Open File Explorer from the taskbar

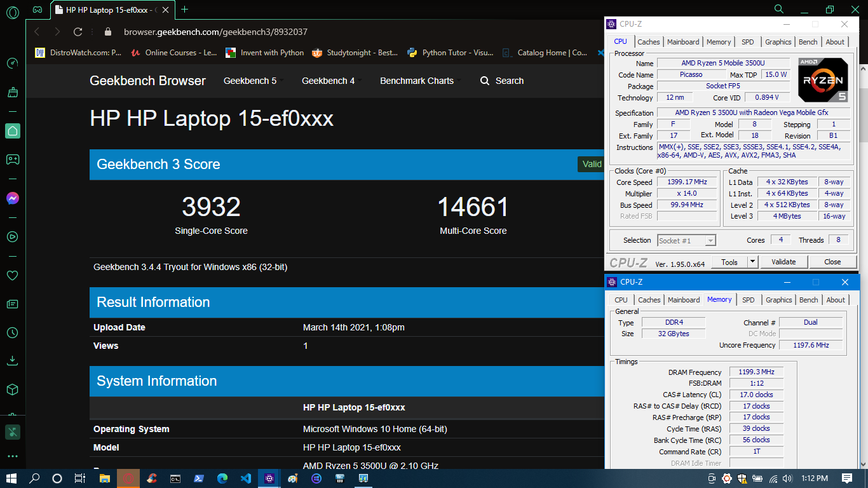click(104, 478)
